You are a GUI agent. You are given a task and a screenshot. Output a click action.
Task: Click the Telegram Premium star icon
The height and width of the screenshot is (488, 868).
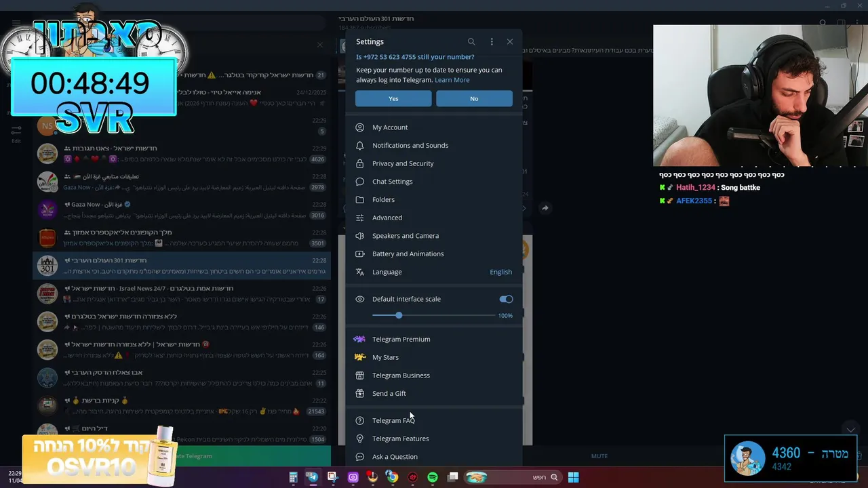tap(359, 339)
